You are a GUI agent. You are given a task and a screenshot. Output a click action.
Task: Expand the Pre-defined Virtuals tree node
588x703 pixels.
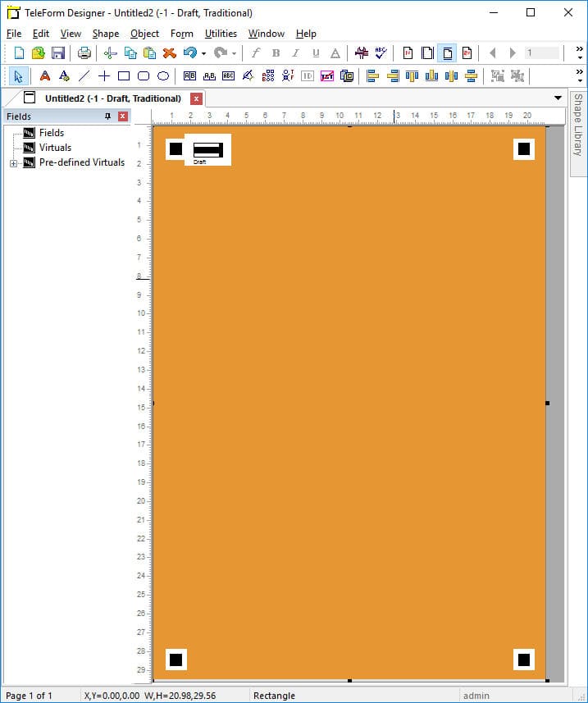(13, 163)
